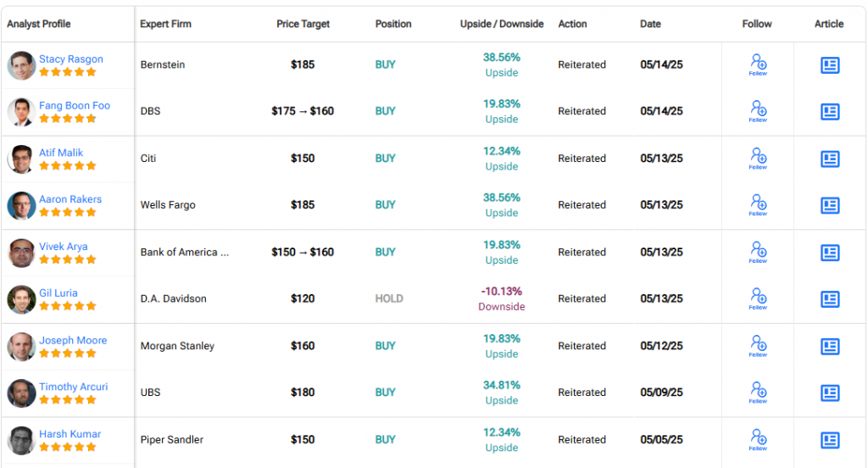Click Timothy Arcuri's profile photo

(21, 393)
